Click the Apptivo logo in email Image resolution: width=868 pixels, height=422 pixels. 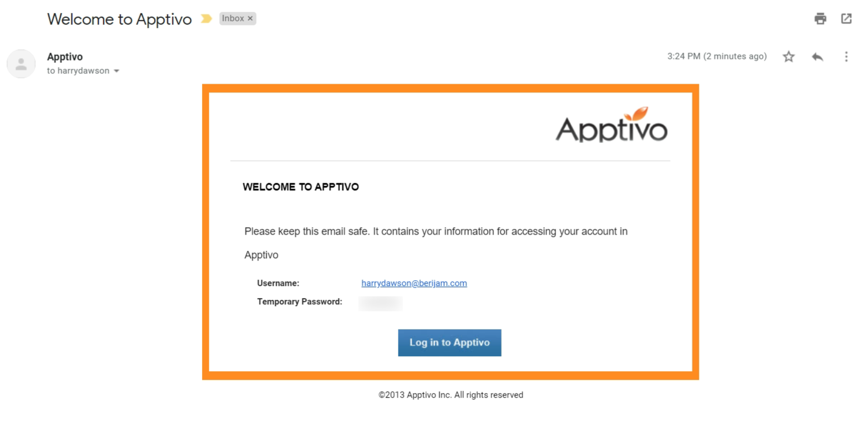(x=611, y=125)
